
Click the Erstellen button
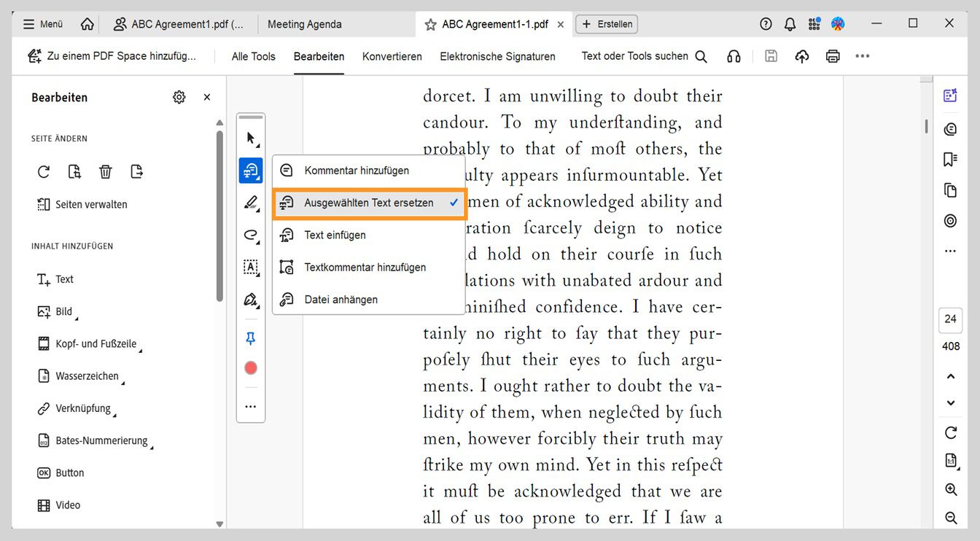[606, 24]
